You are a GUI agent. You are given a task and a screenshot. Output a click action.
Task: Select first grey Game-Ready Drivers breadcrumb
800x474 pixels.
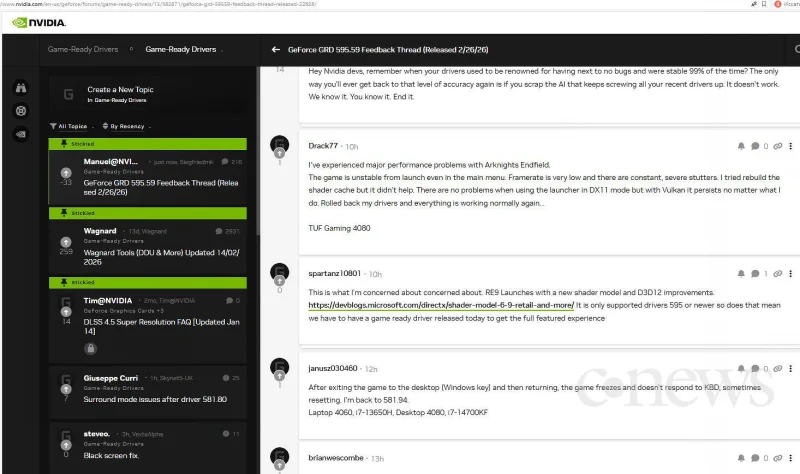[83, 49]
